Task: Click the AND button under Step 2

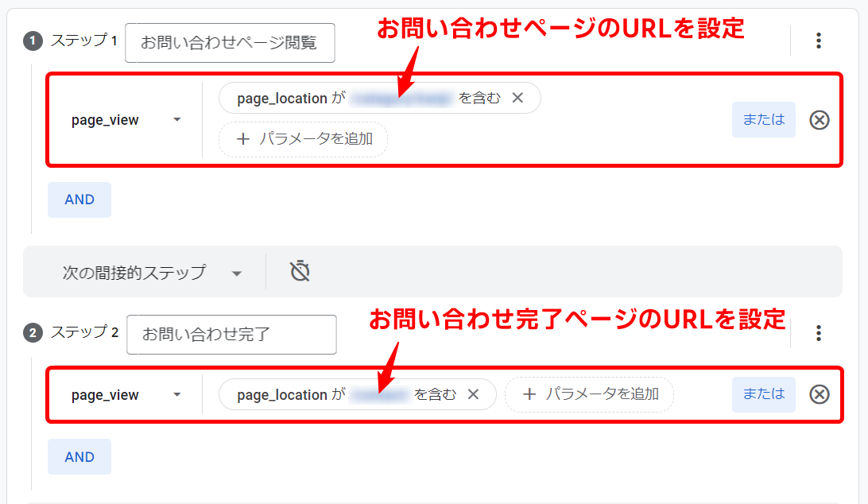Action: pyautogui.click(x=79, y=457)
